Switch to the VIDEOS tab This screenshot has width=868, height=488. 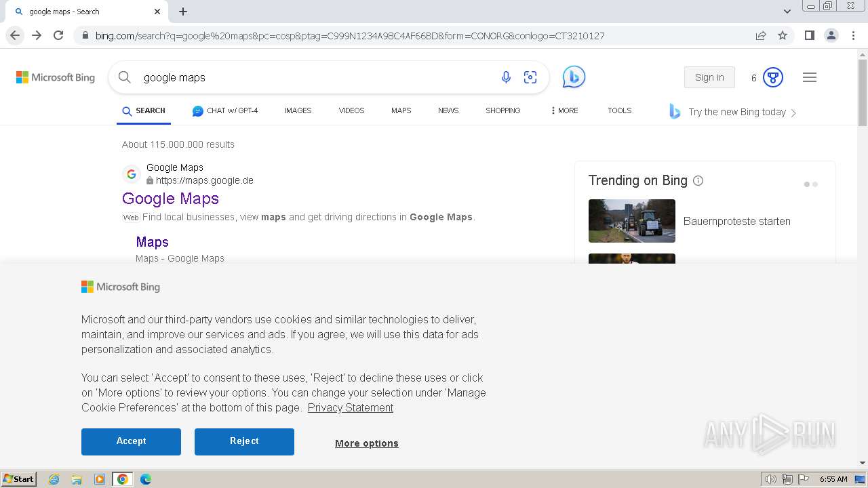(351, 110)
